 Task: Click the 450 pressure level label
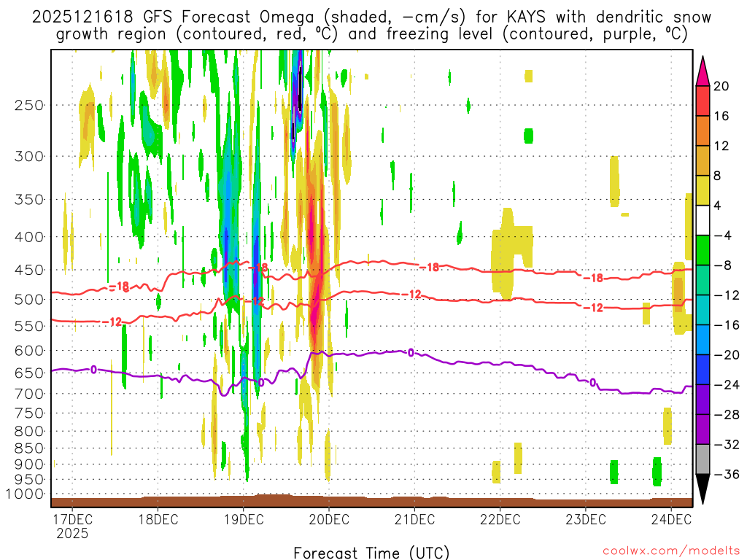pos(29,270)
